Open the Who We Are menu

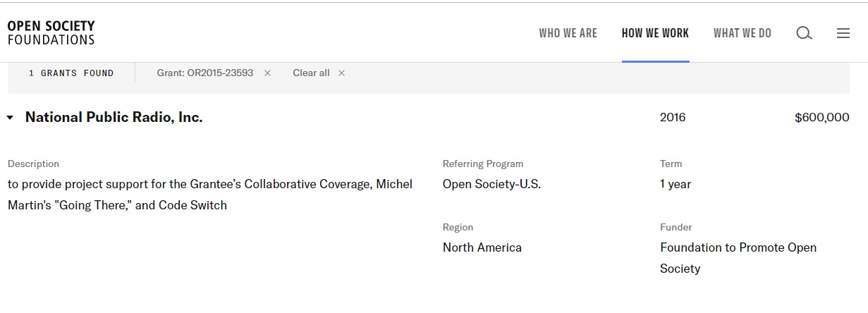(568, 33)
